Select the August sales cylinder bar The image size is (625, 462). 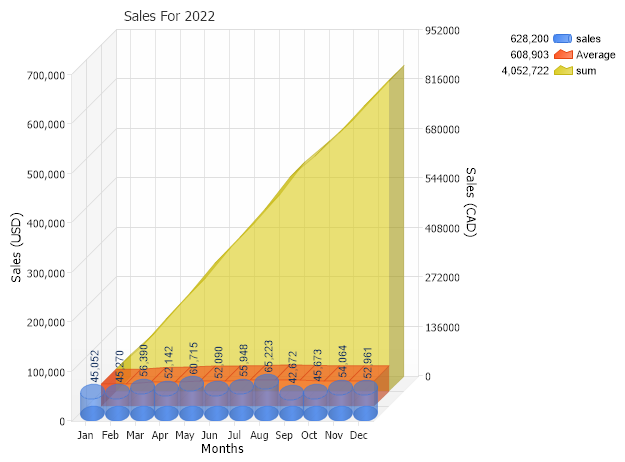[x=266, y=397]
